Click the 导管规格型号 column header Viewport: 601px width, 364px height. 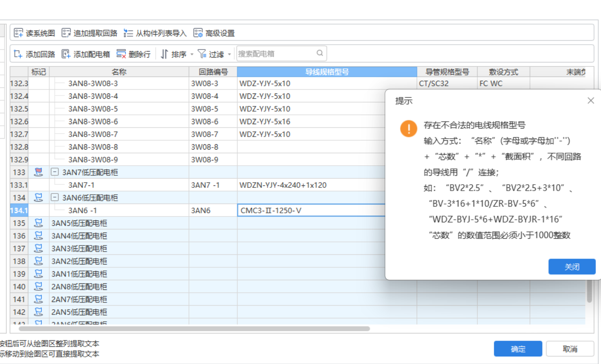point(447,72)
